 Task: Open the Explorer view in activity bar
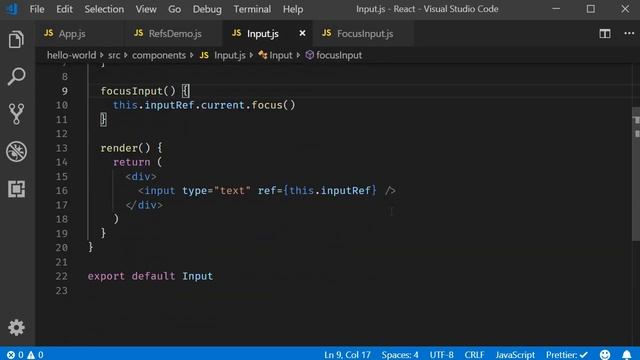pyautogui.click(x=16, y=40)
